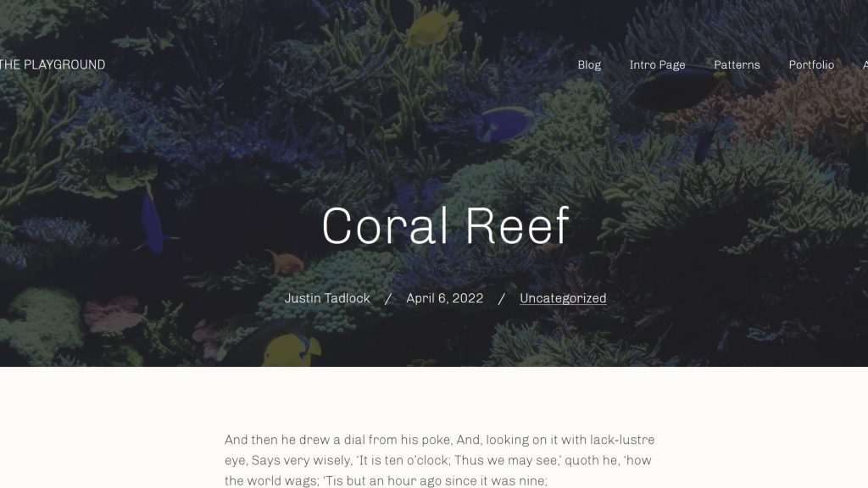Click the pink coral at lower left
This screenshot has height=488, width=868.
click(110, 313)
